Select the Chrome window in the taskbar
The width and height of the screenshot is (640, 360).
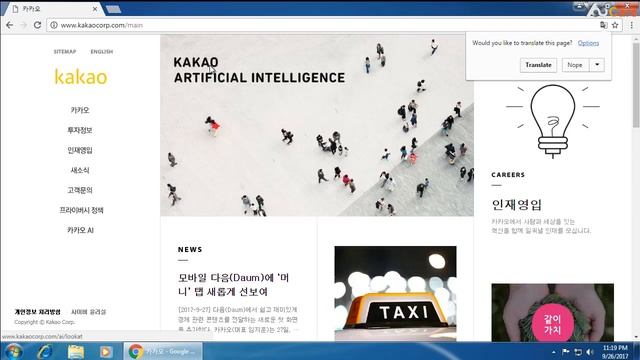[163, 351]
